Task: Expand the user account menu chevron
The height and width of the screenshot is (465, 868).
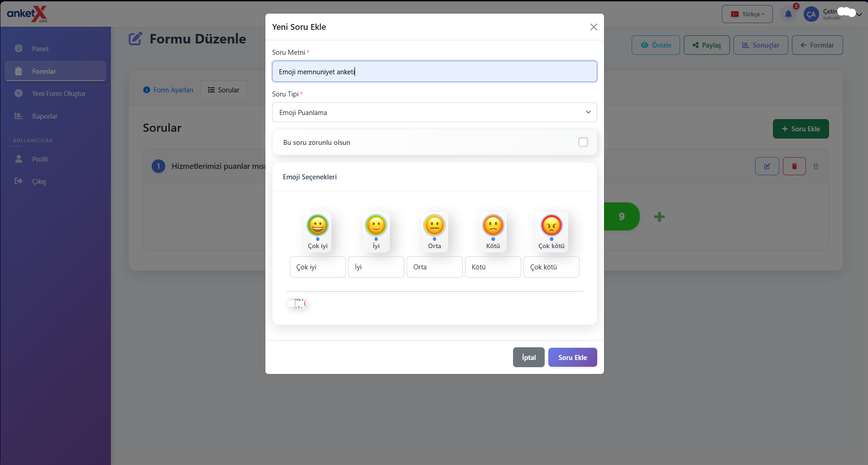Action: [858, 14]
